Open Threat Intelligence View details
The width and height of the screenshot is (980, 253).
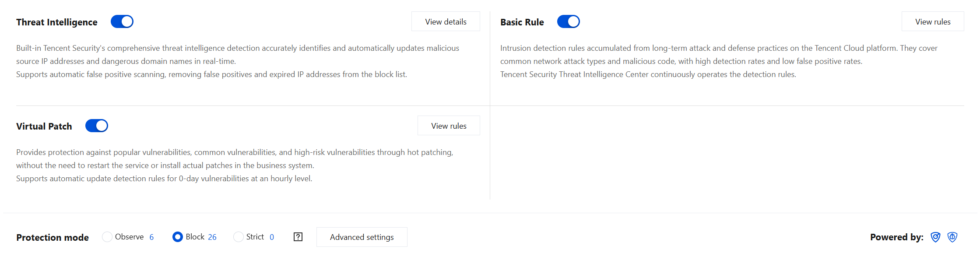pos(446,21)
